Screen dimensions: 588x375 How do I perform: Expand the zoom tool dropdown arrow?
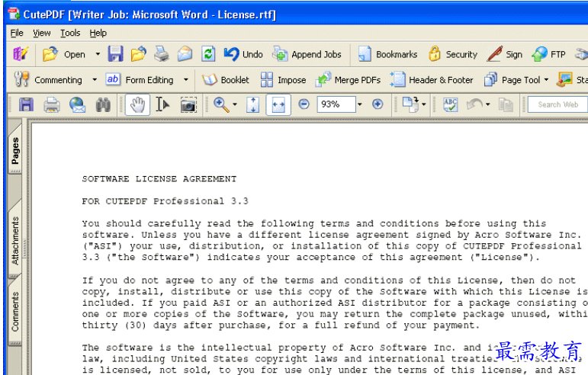tap(235, 104)
